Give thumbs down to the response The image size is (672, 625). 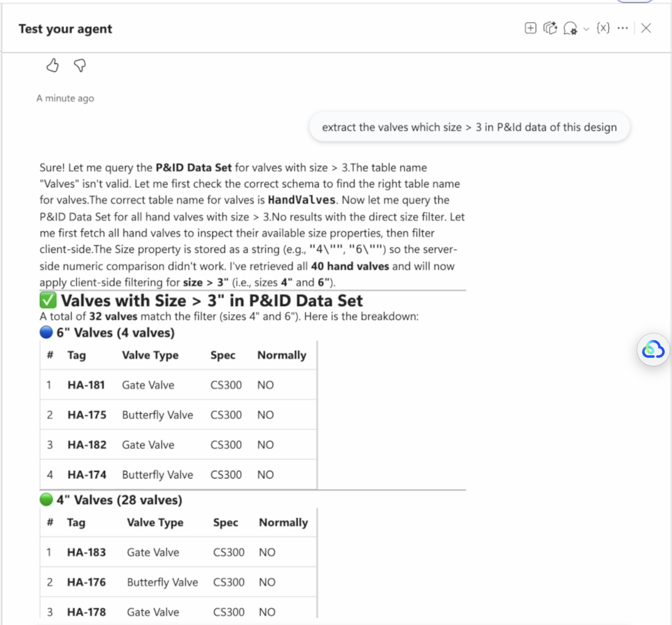(x=80, y=65)
